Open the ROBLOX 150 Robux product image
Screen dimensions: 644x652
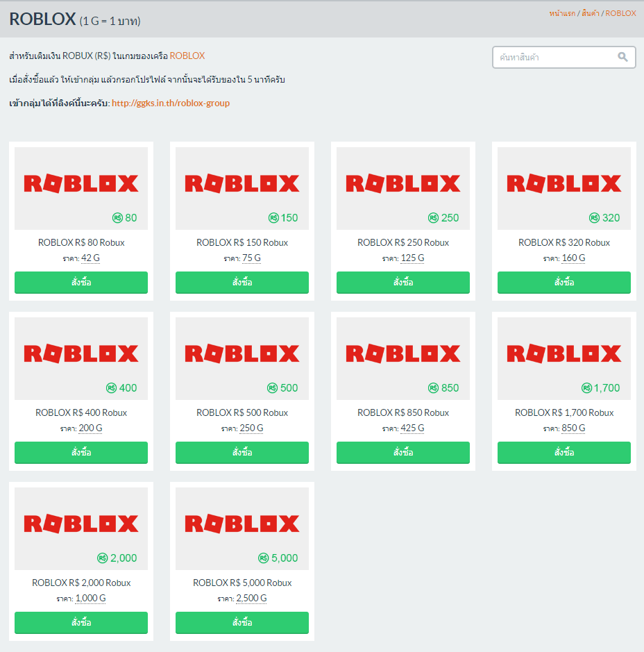(x=241, y=188)
